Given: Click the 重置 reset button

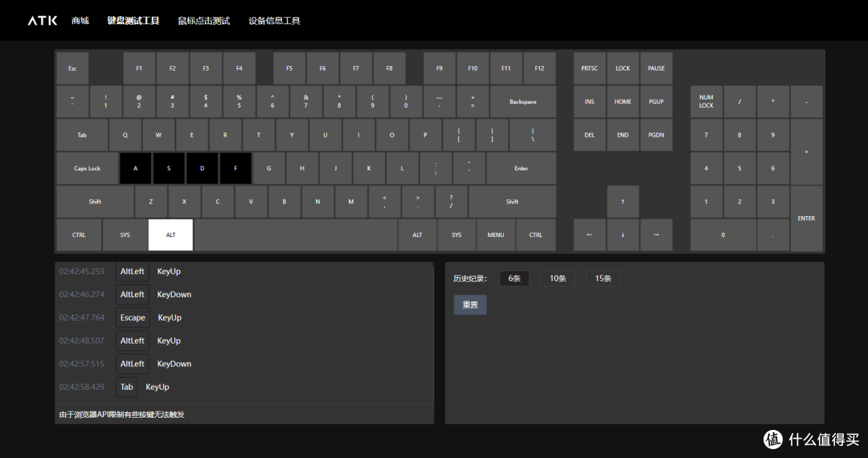Looking at the screenshot, I should (x=470, y=305).
